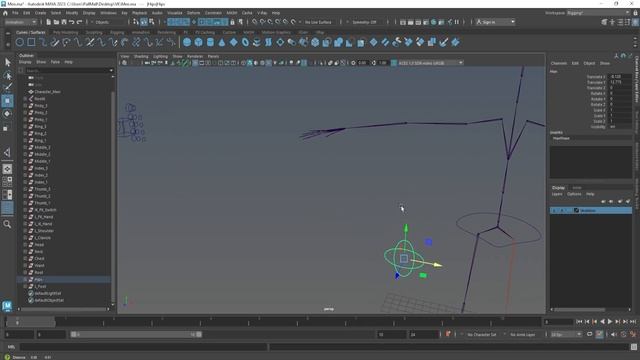Click the MEL command line input
The width and height of the screenshot is (640, 360).
144,347
